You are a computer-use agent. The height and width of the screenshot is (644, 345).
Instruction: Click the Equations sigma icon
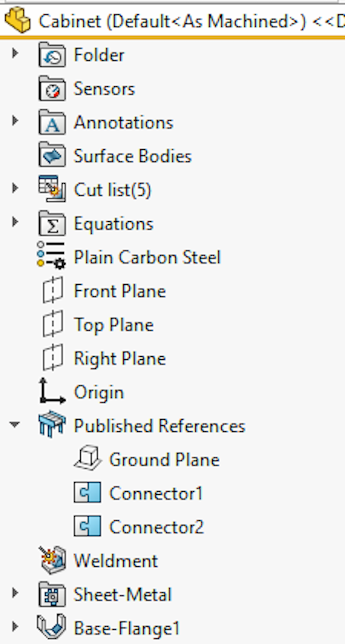tap(52, 223)
